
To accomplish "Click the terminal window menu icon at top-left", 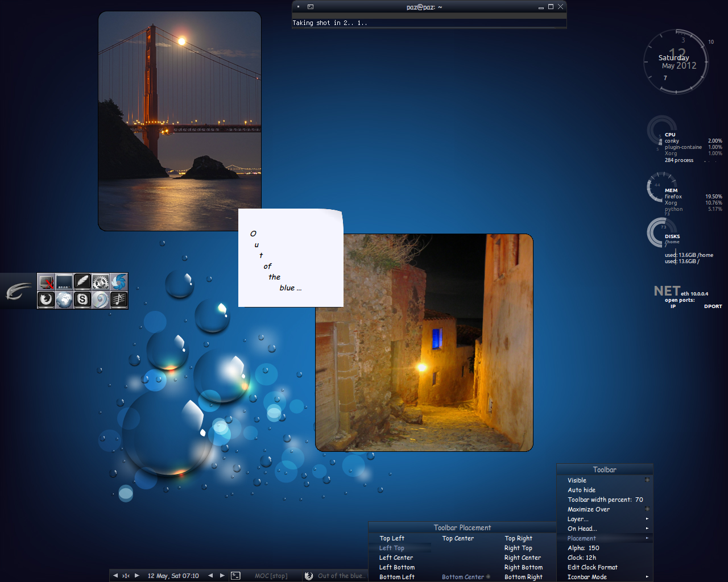I will pos(311,7).
